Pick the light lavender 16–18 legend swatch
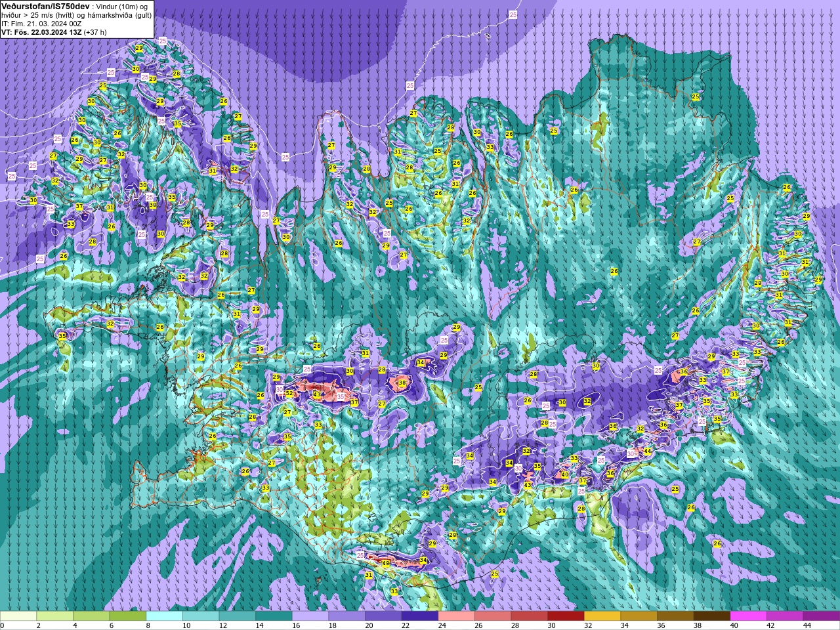The height and width of the screenshot is (630, 840). [310, 616]
